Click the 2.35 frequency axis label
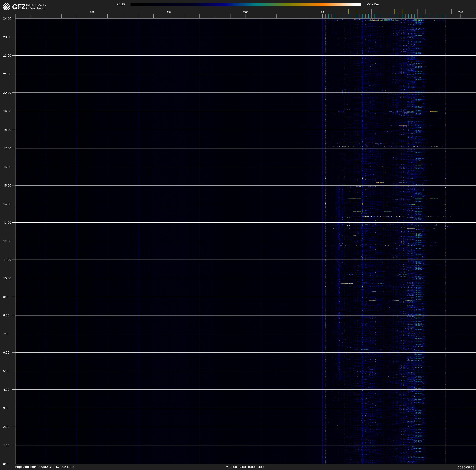The image size is (476, 470). coord(246,12)
